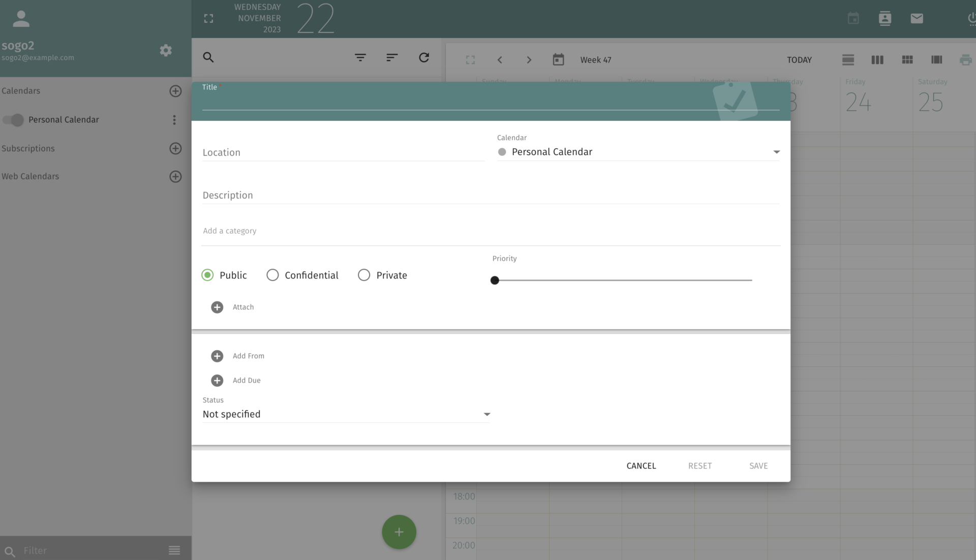976x560 pixels.
Task: Cancel the task editor dialog
Action: pos(641,465)
